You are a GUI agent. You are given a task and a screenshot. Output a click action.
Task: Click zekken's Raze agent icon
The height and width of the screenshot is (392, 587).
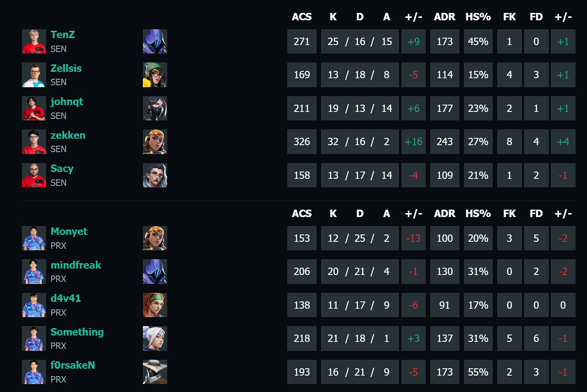click(x=155, y=142)
